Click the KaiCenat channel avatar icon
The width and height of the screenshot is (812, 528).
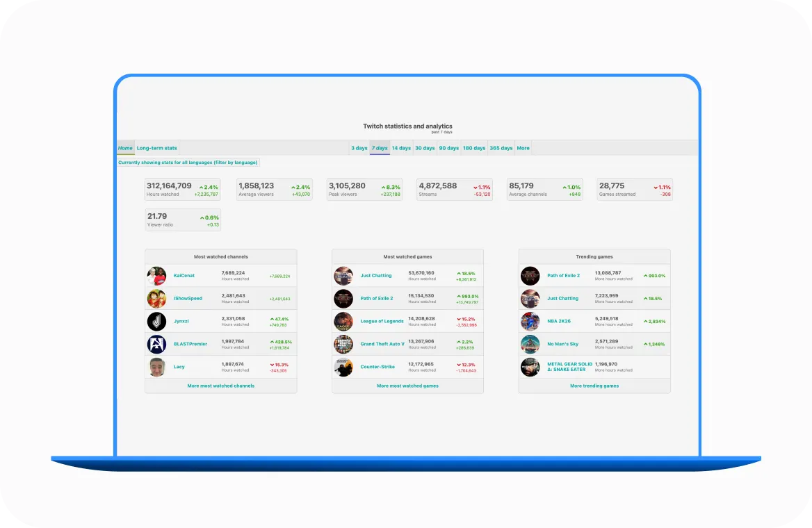tap(157, 275)
